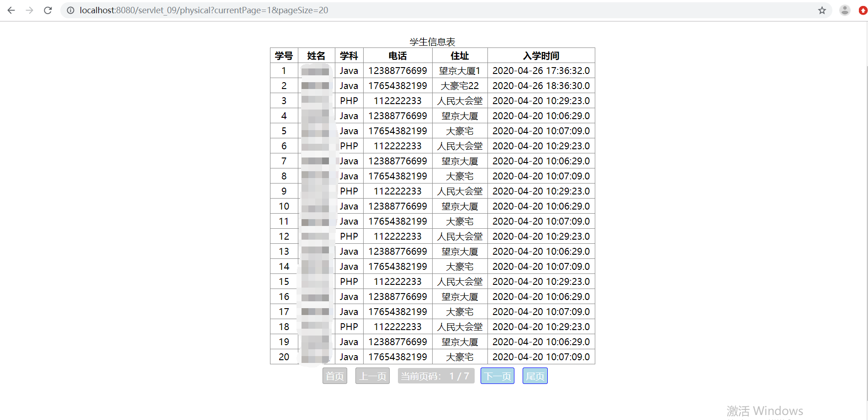The height and width of the screenshot is (420, 868).
Task: Select phone 17654382199 in row 5
Action: tap(398, 131)
